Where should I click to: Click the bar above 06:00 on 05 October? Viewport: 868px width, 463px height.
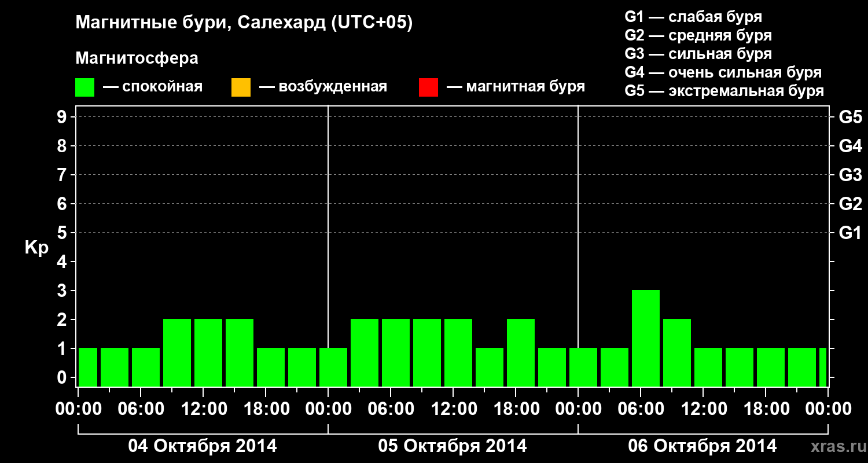tap(396, 353)
